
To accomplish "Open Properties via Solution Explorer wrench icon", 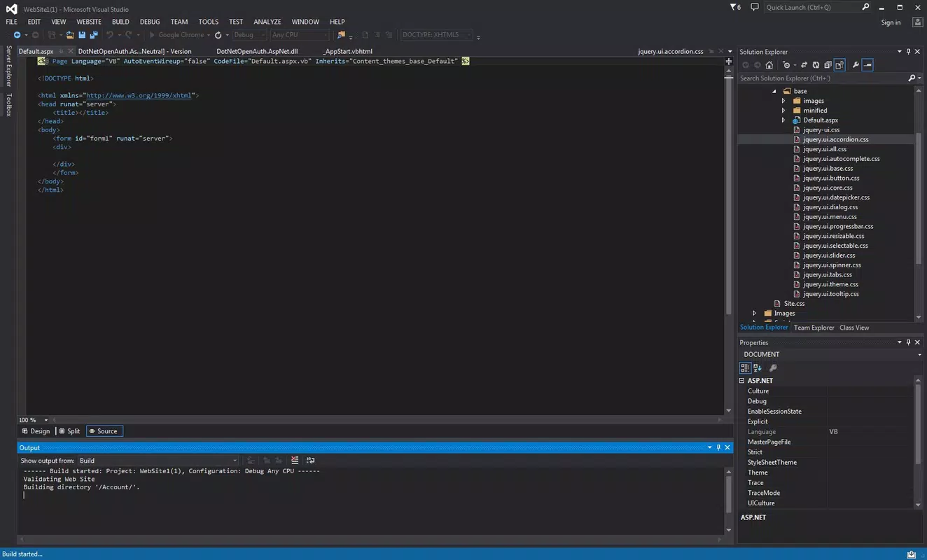I will pos(856,65).
